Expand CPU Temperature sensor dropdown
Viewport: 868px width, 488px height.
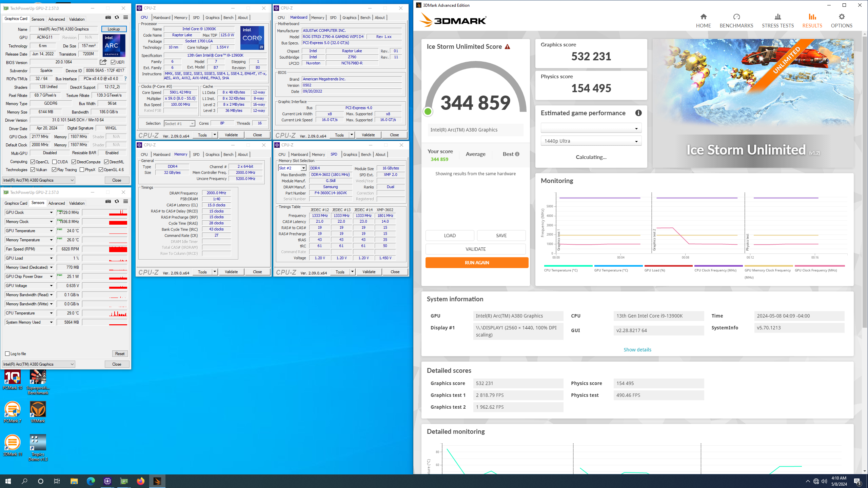[x=51, y=313]
